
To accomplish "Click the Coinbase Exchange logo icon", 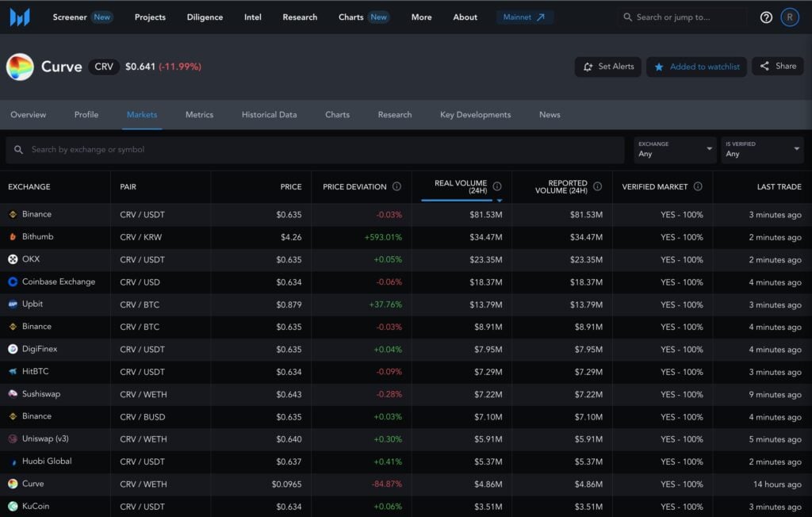I will pos(13,281).
